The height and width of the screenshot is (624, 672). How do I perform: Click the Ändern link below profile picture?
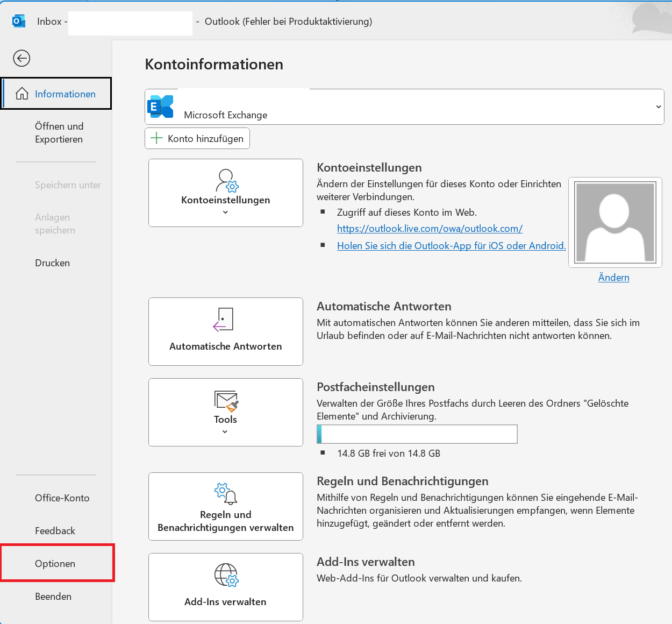pyautogui.click(x=613, y=278)
